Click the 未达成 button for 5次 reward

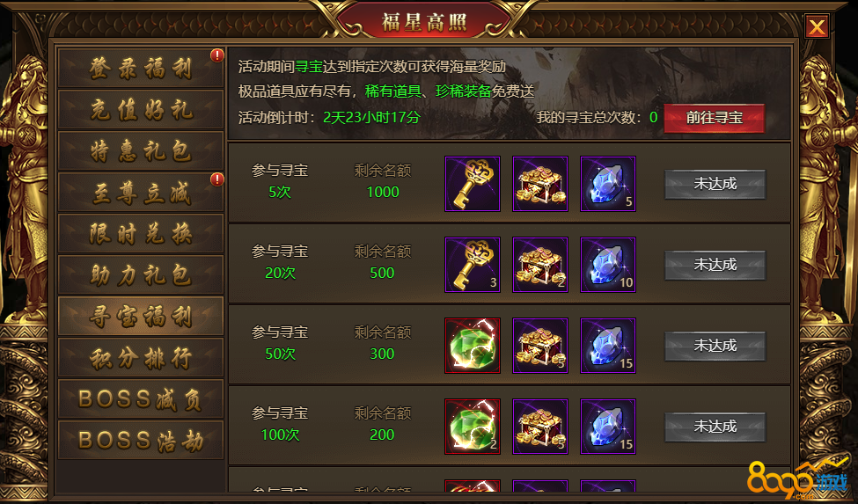tap(715, 184)
